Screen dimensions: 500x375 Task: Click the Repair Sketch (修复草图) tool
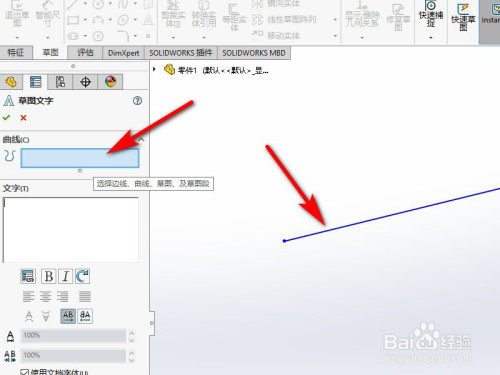pos(398,17)
